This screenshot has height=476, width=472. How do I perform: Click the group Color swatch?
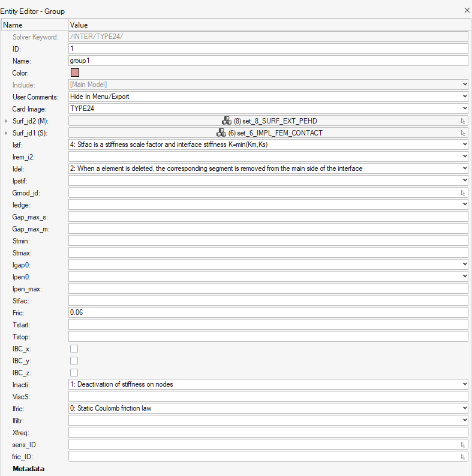[75, 73]
